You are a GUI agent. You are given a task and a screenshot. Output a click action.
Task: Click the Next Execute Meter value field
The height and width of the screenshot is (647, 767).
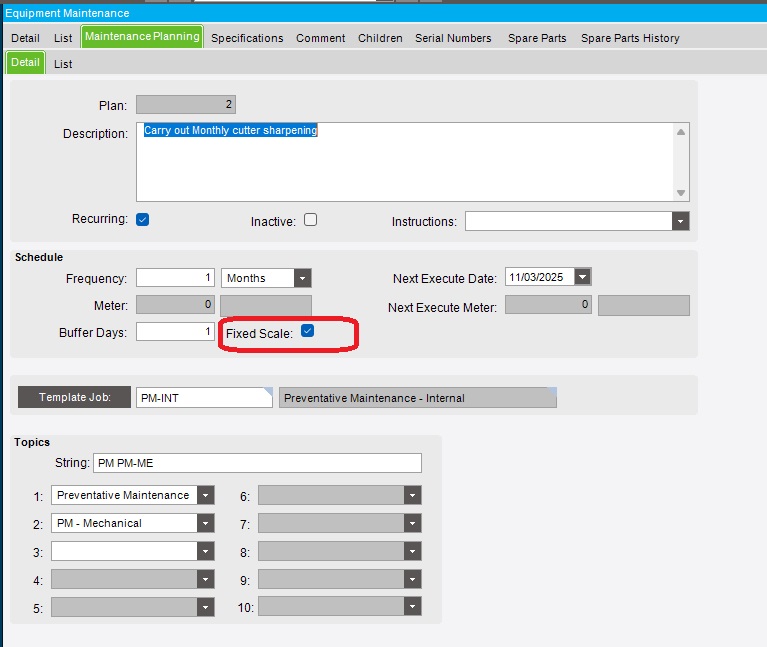tap(548, 305)
